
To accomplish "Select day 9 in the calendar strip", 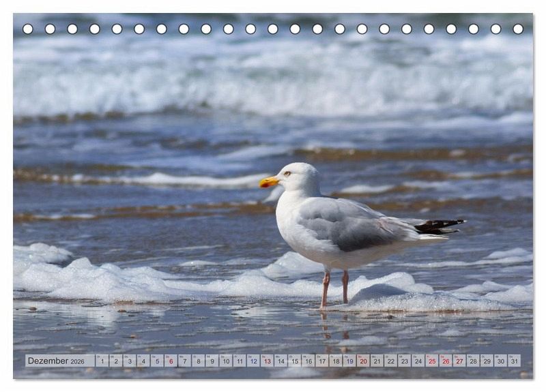I will (212, 361).
